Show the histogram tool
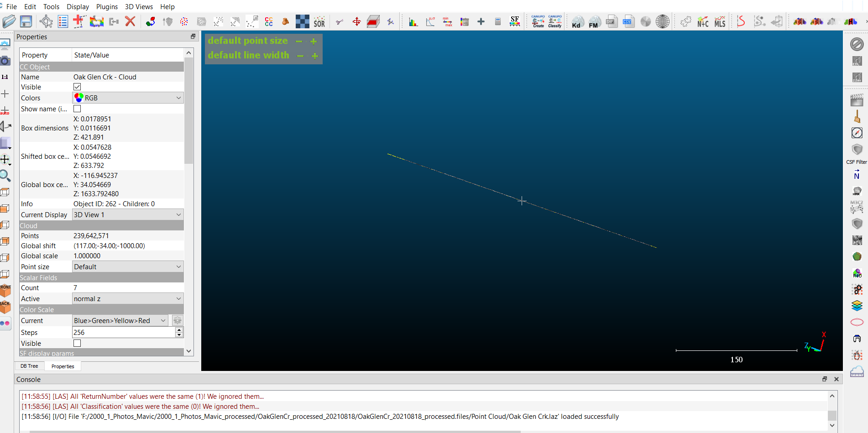This screenshot has height=433, width=868. (413, 22)
